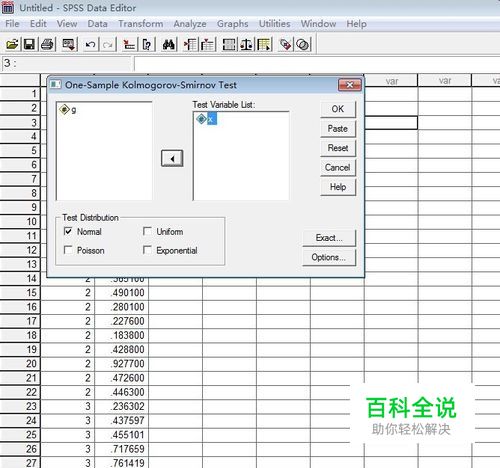
Task: Print with the printer toolbar icon
Action: pyautogui.click(x=47, y=44)
